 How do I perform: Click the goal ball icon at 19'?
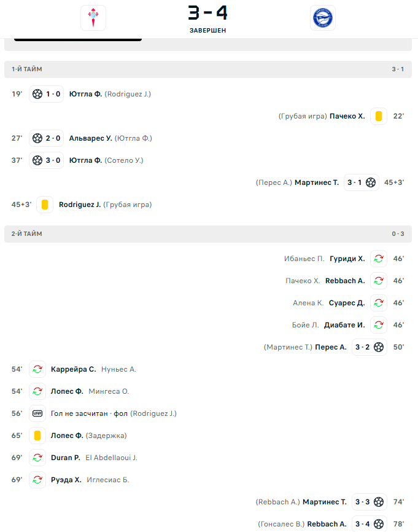click(x=37, y=94)
